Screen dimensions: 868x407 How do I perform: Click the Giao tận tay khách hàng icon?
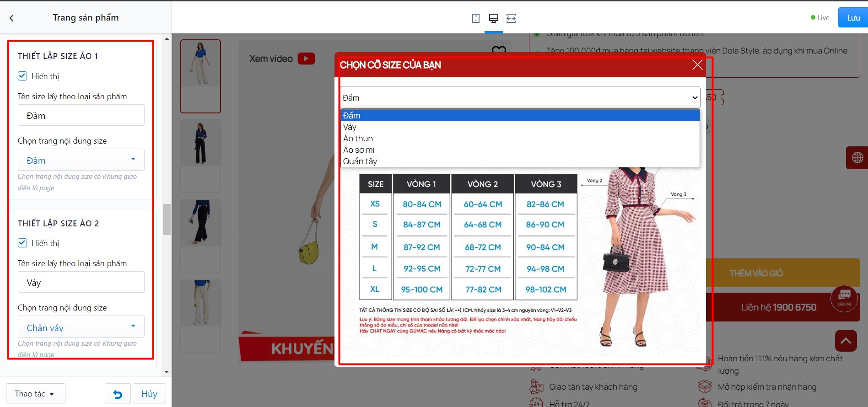click(536, 387)
